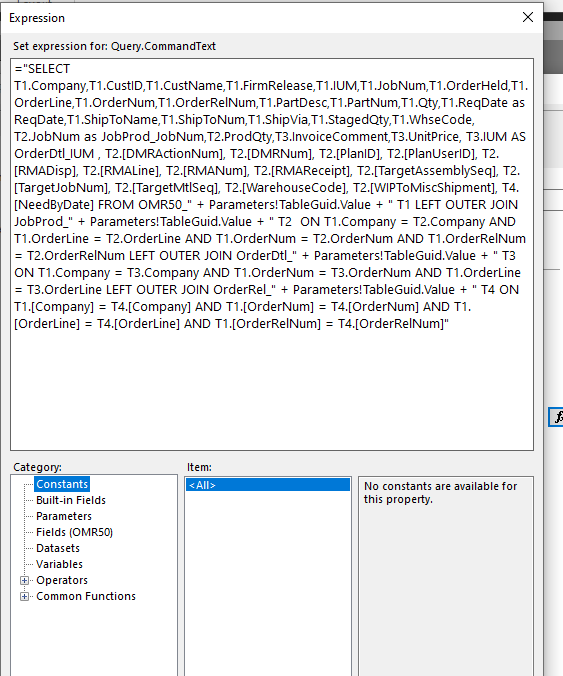Select the Datasets category
Image resolution: width=563 pixels, height=676 pixels.
(58, 548)
